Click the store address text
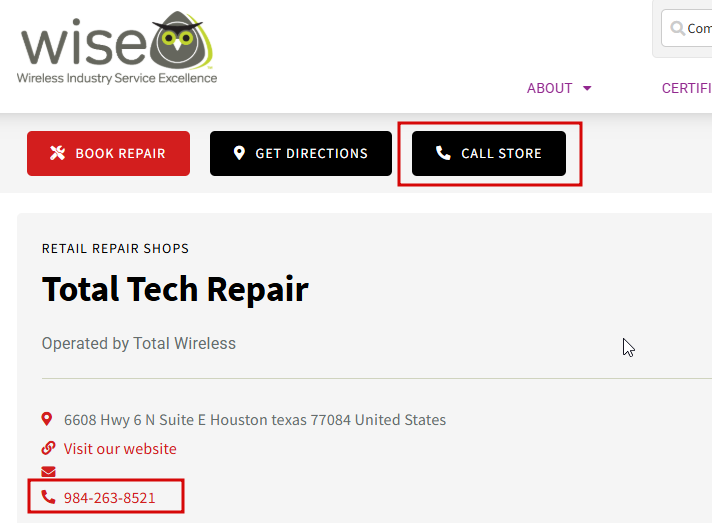The image size is (712, 523). (255, 419)
